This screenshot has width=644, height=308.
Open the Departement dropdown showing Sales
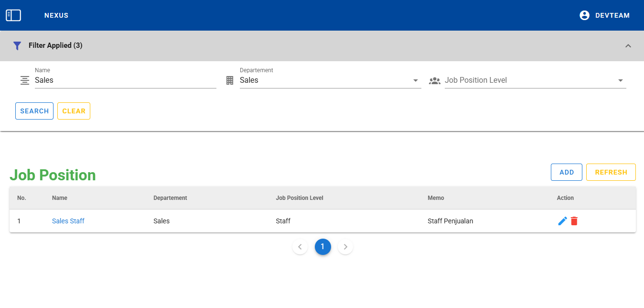coord(330,80)
